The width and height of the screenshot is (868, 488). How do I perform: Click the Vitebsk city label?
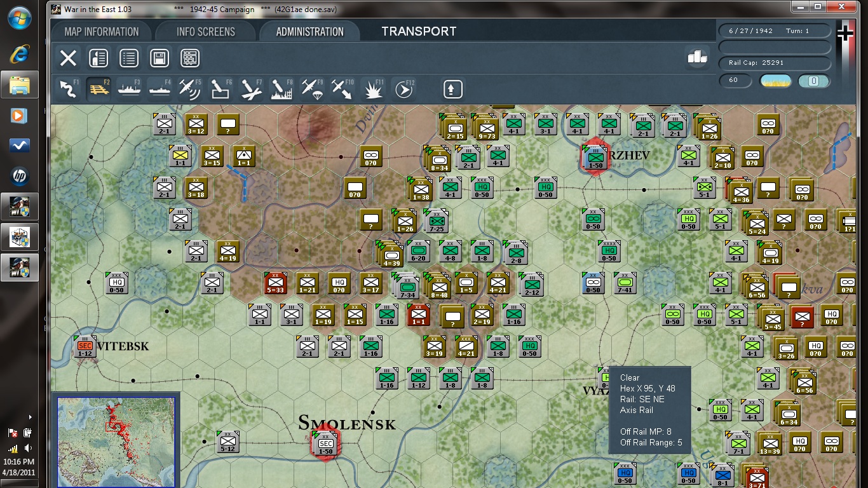(123, 346)
